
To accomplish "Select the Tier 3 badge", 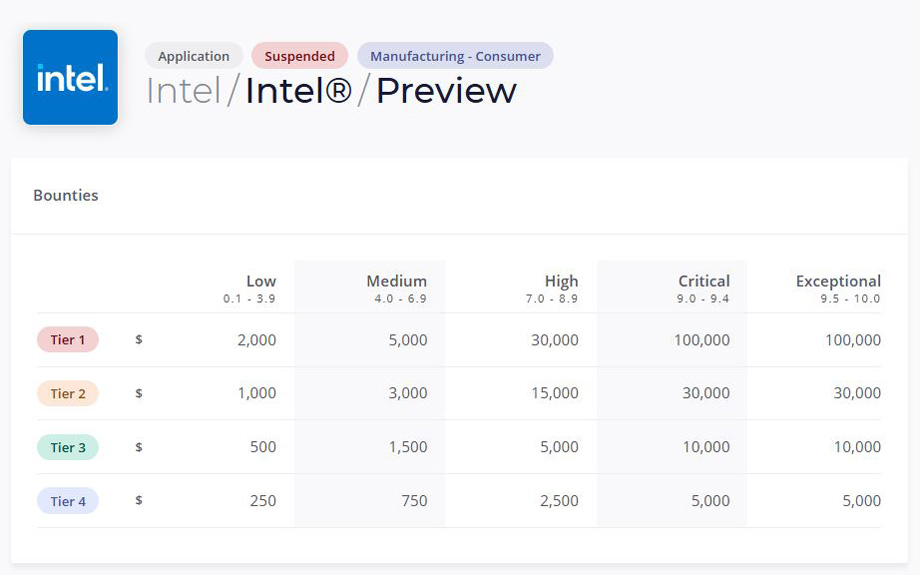I will click(x=67, y=448).
